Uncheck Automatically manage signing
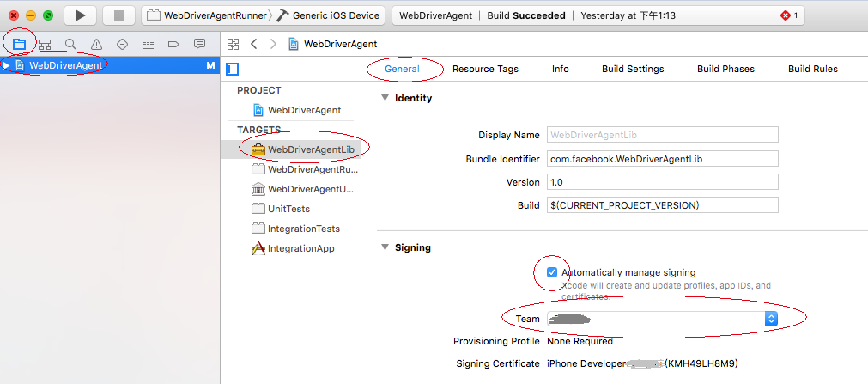 (x=552, y=272)
